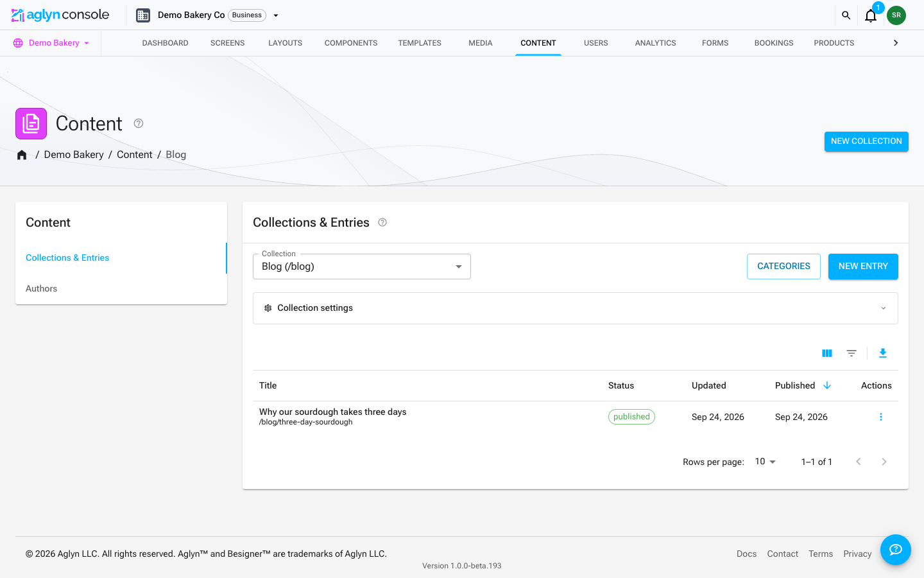924x578 pixels.
Task: Sort the table by Title column
Action: [x=268, y=385]
